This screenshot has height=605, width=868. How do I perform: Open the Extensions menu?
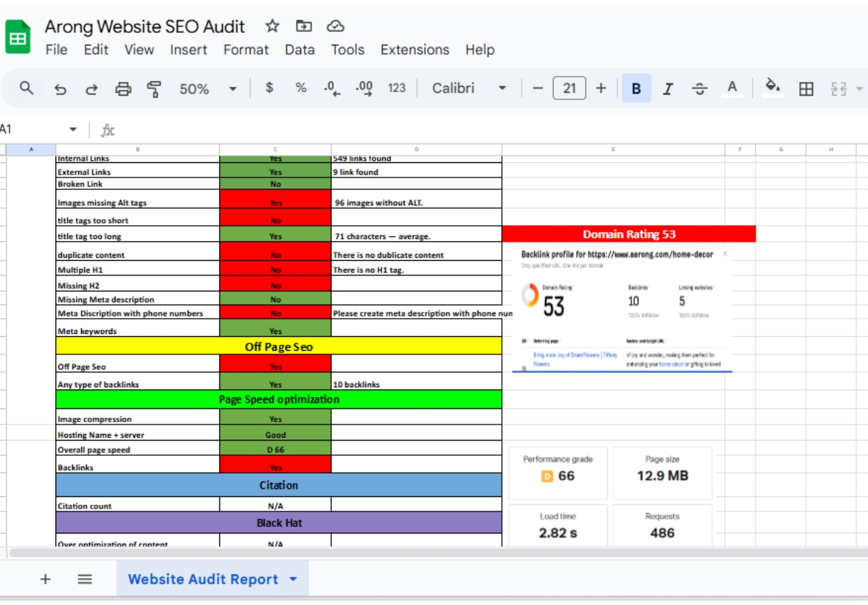414,50
